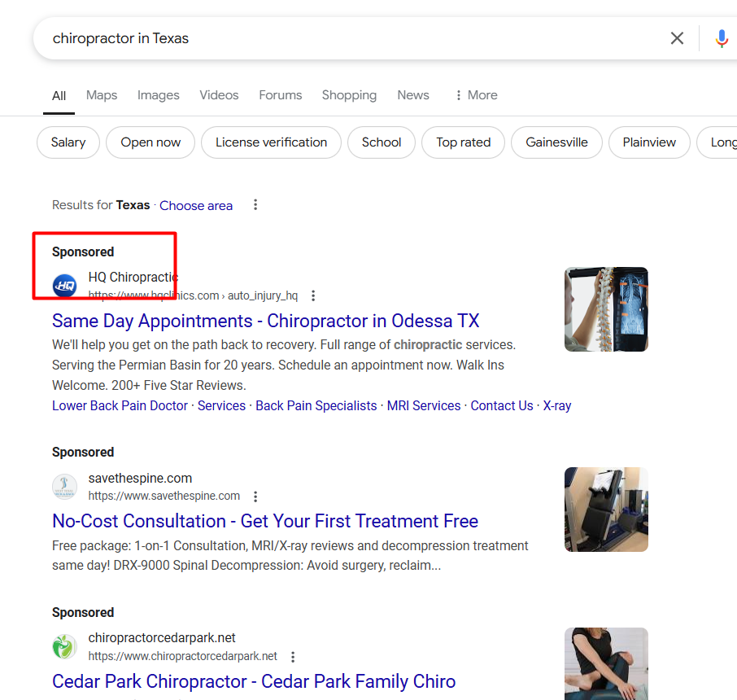
Task: Open the Forums tab
Action: pos(281,95)
